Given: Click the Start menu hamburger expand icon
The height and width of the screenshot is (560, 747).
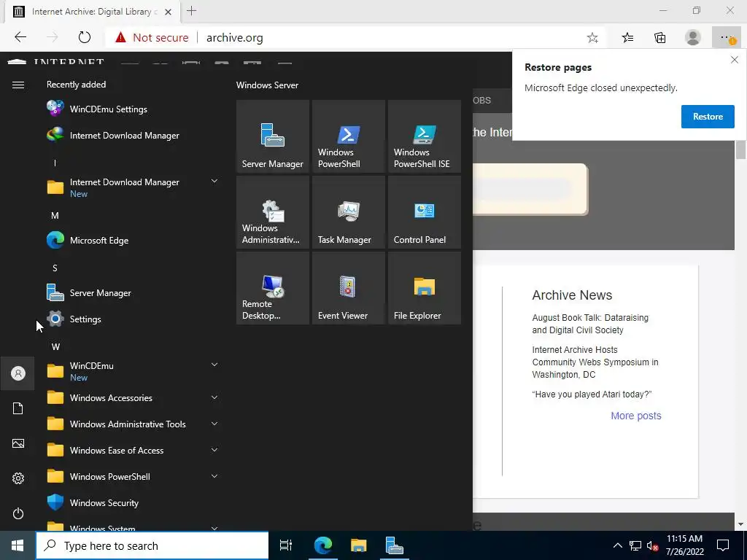Looking at the screenshot, I should pyautogui.click(x=18, y=85).
